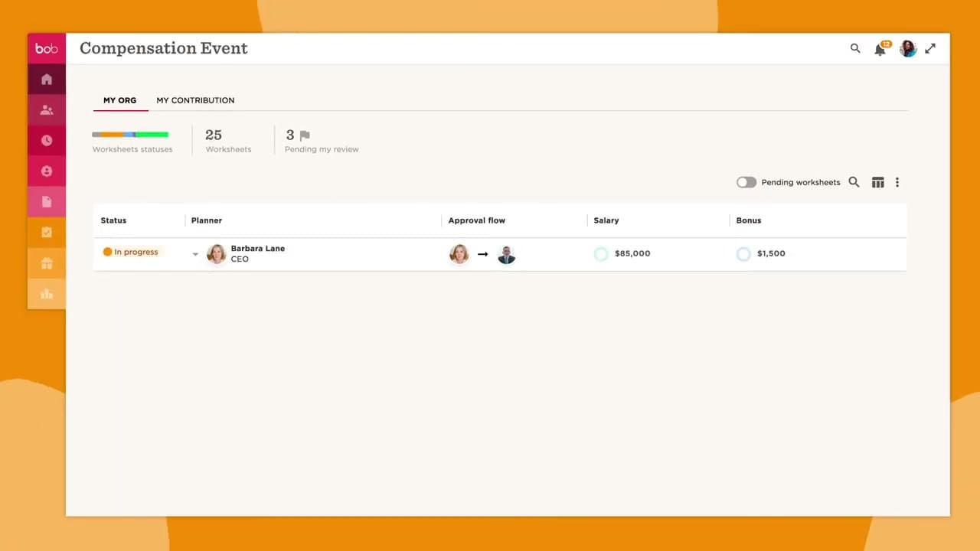
Task: Click the $85,000 salary value
Action: pyautogui.click(x=632, y=253)
